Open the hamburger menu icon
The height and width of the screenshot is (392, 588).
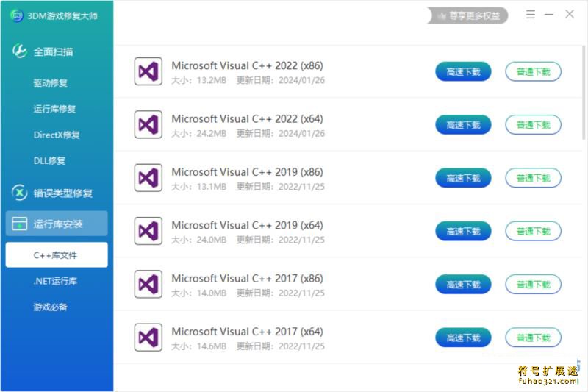pos(530,14)
